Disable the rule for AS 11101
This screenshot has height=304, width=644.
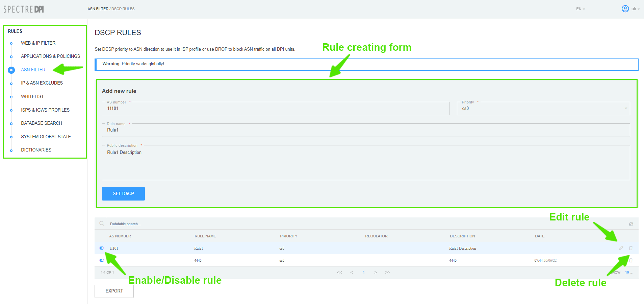(x=102, y=248)
